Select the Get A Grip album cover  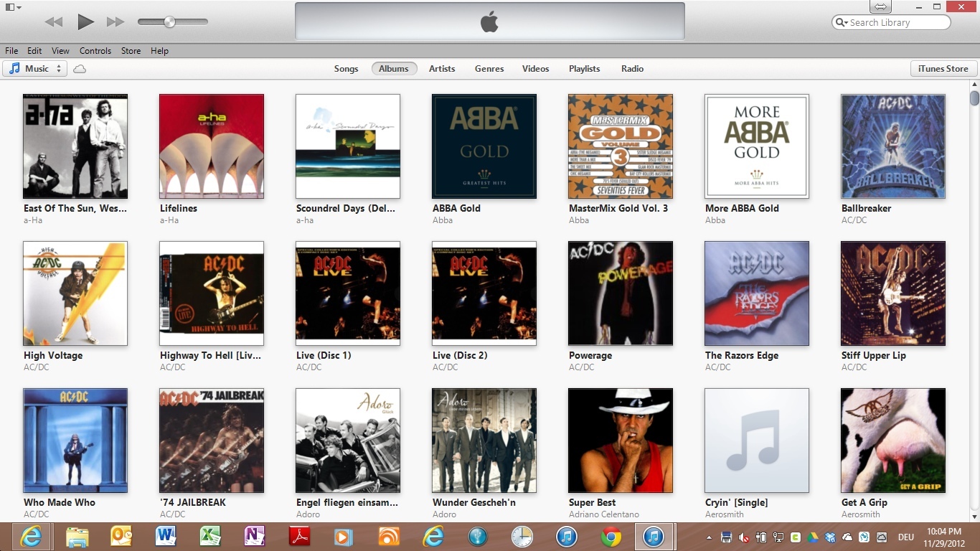[893, 441]
